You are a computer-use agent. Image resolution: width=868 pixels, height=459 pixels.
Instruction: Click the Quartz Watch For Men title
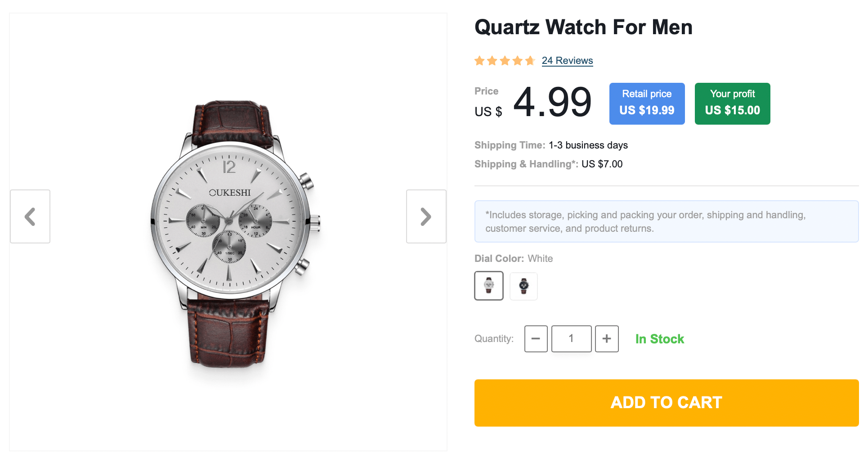(x=583, y=27)
